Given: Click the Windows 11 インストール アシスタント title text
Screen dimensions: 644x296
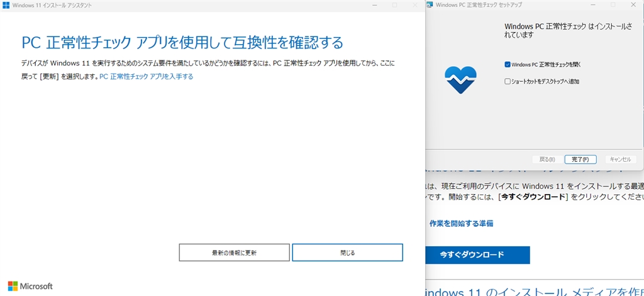Looking at the screenshot, I should click(x=52, y=5).
